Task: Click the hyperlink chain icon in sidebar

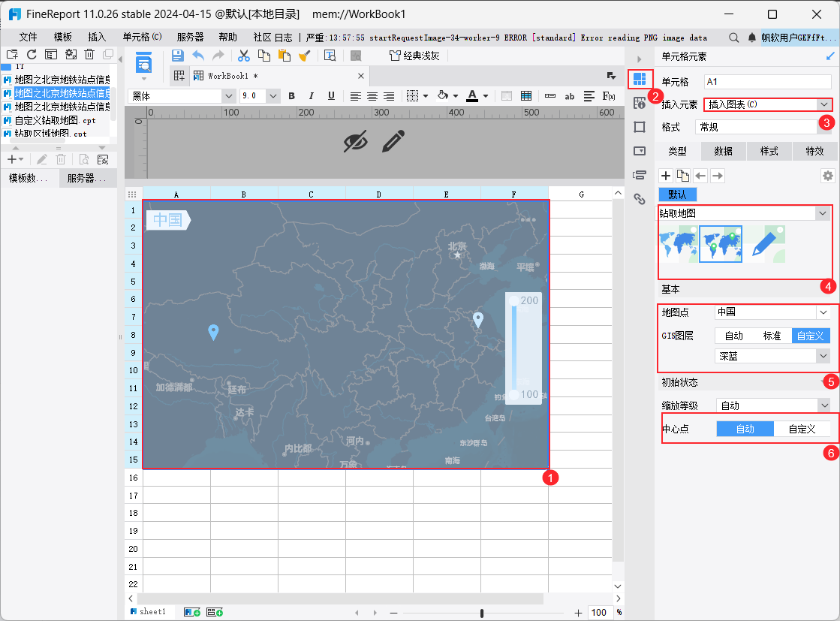Action: (x=640, y=199)
